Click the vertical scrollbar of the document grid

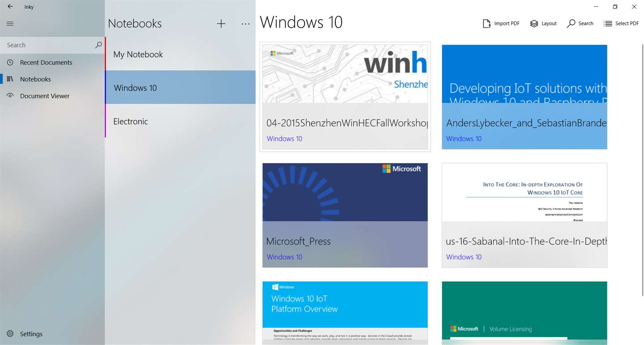coord(642,170)
